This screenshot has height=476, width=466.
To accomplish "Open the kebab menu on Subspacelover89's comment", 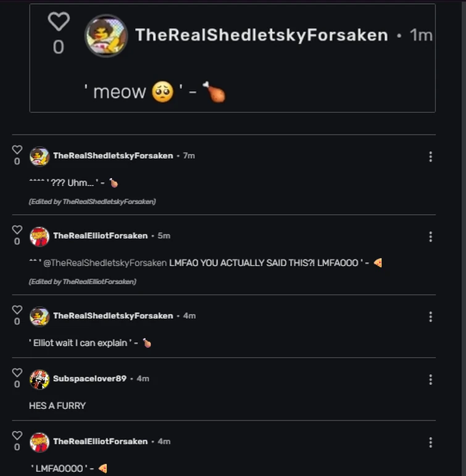I will 430,379.
